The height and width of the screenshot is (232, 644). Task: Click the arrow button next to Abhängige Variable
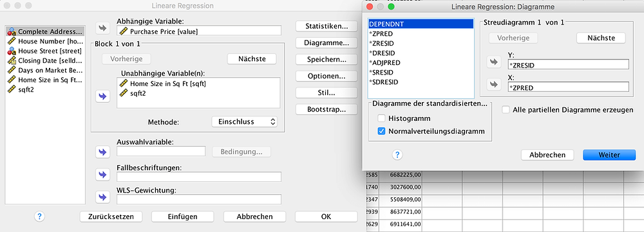(x=102, y=28)
